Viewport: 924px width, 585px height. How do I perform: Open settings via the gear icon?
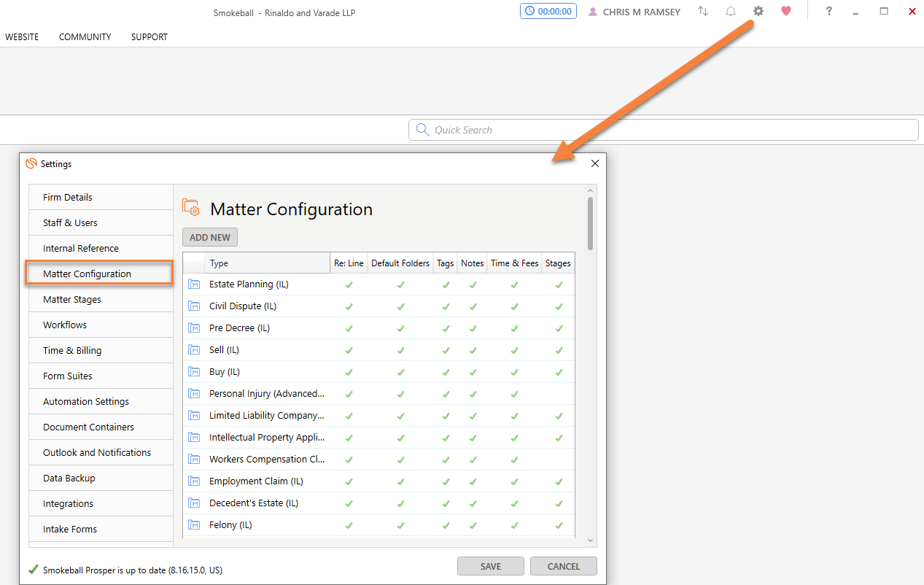(x=758, y=12)
